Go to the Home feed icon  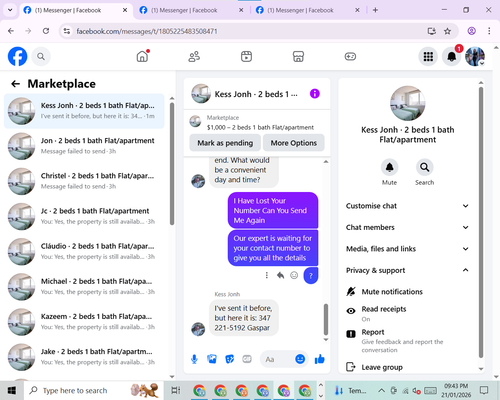point(143,56)
